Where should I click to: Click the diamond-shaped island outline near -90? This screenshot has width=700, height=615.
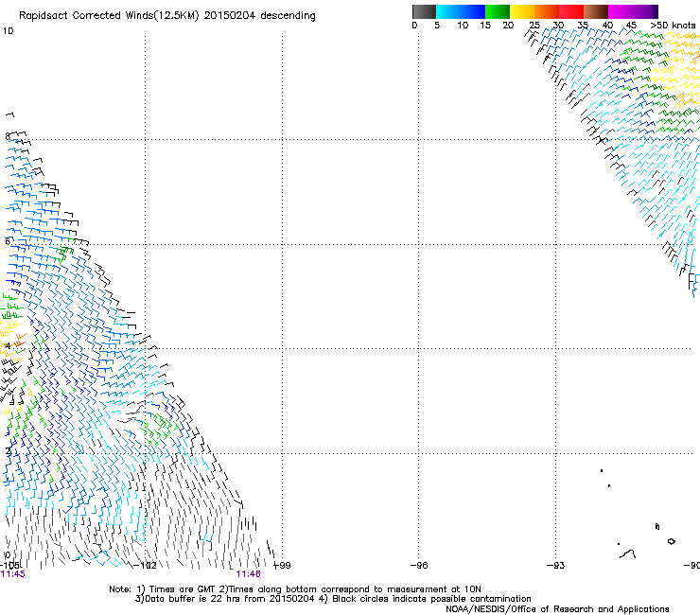click(671, 541)
